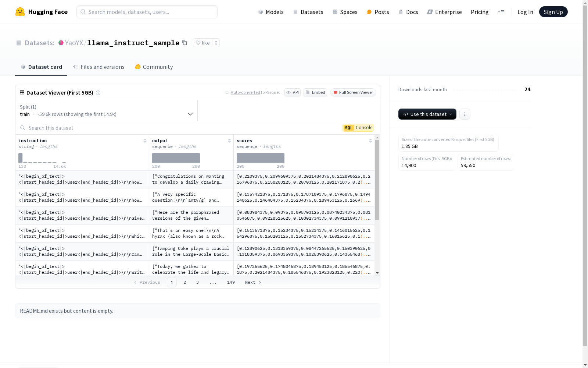Click the Datasets breadcrumb icon

[19, 43]
